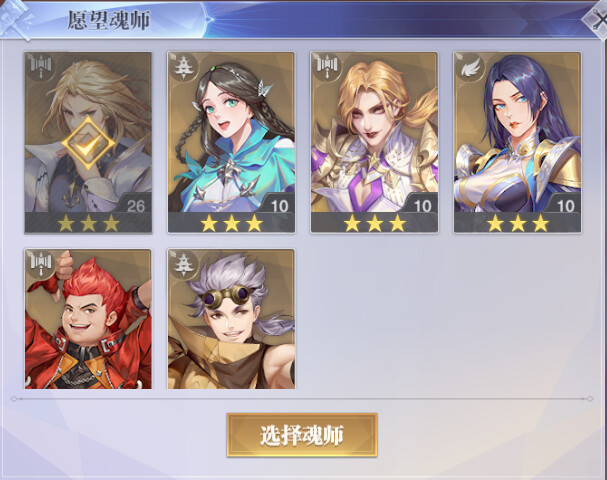Pick the red spiky-haired man card
The height and width of the screenshot is (480, 607).
pyautogui.click(x=88, y=319)
